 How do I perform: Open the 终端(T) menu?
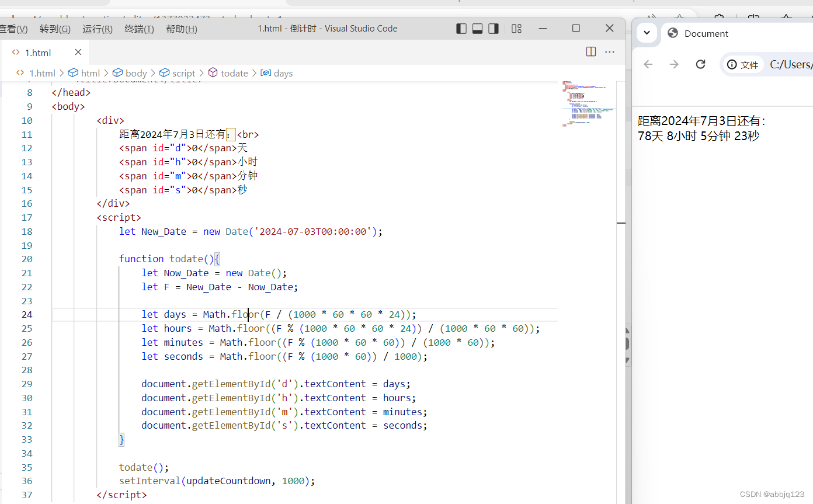139,29
